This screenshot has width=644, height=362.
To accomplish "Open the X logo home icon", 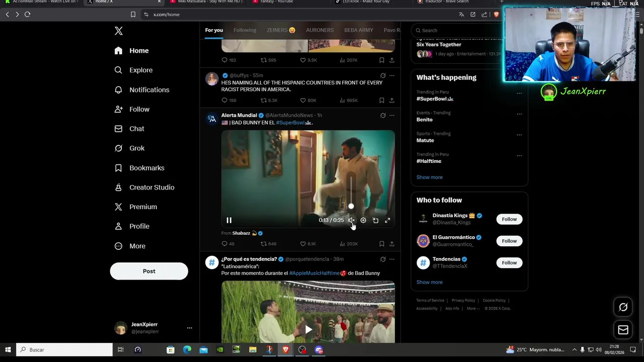I will 118,31.
